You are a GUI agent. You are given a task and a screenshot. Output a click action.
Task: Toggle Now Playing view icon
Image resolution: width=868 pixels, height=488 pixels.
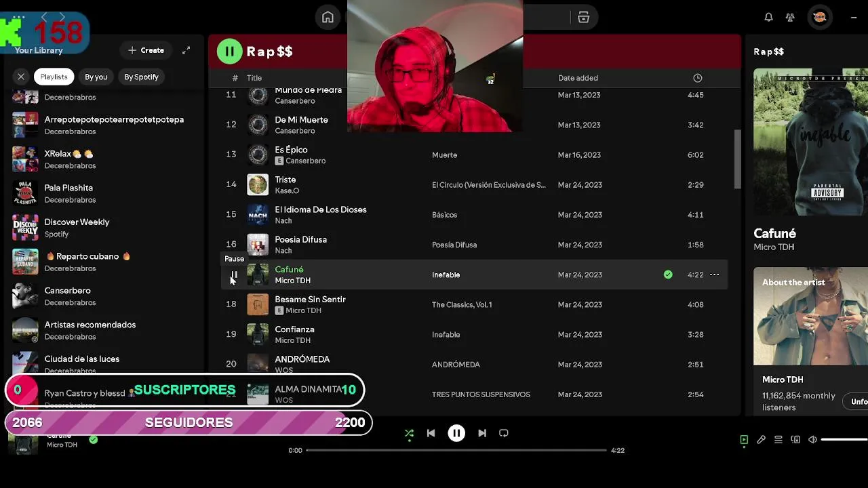pos(744,440)
